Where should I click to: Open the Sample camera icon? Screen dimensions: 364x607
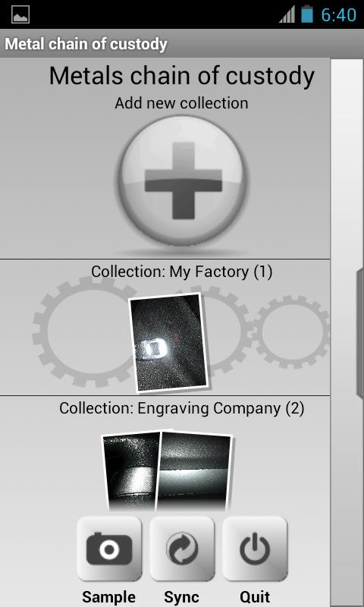pos(109,549)
